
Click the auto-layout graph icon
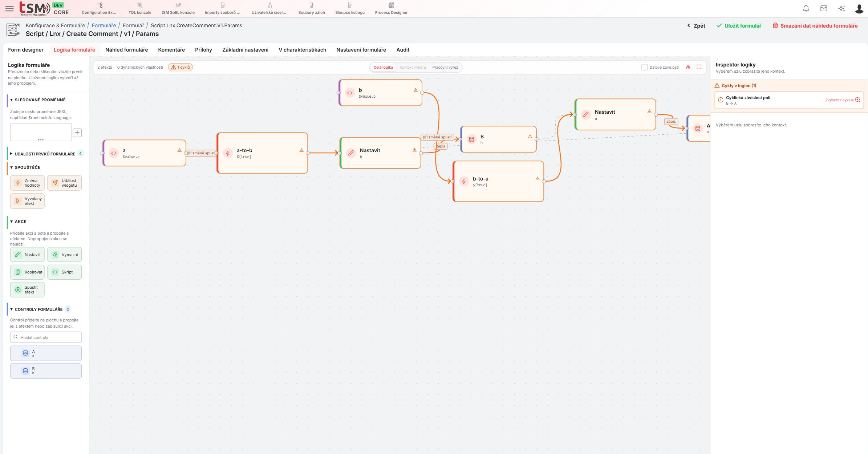688,67
